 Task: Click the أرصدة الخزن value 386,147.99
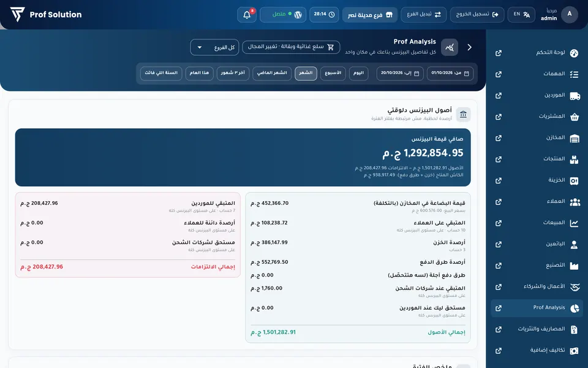coord(269,243)
